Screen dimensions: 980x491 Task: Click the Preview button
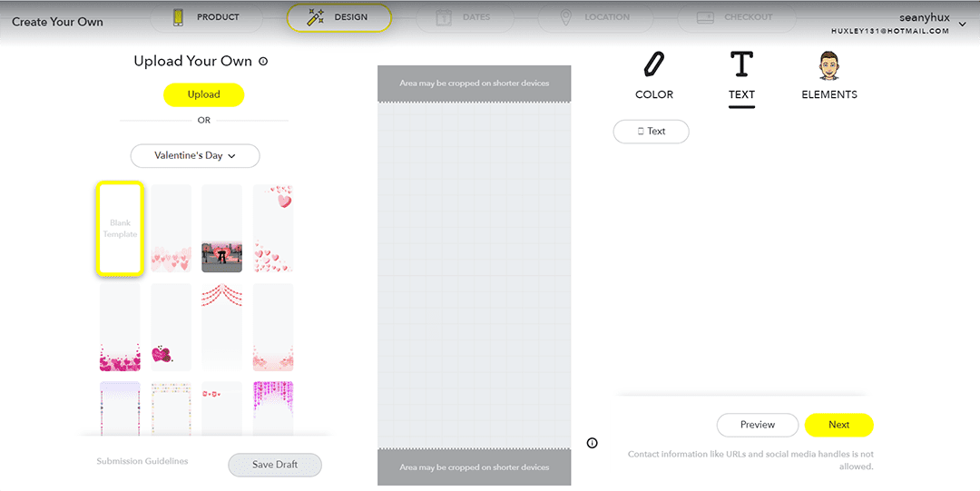pos(757,425)
